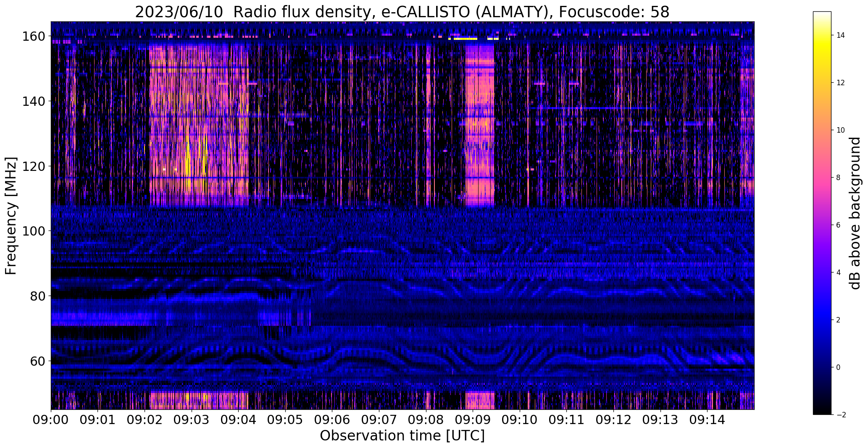Screen dimensions: 868x448
Task: Click the 60 MHz frequency tick label
Action: click(37, 361)
